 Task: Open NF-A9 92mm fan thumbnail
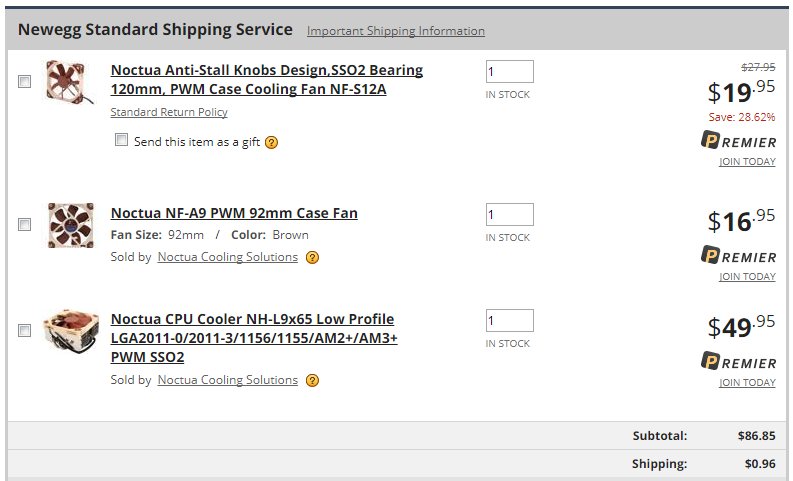pyautogui.click(x=70, y=225)
